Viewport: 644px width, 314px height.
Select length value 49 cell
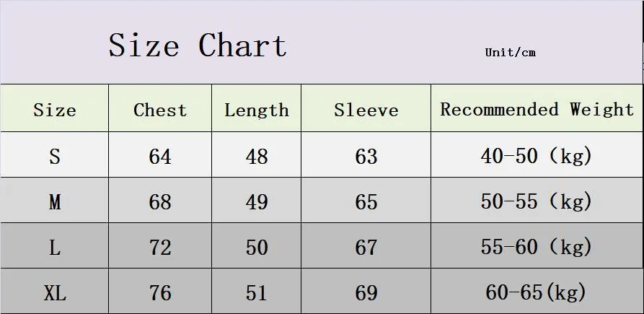pos(257,201)
